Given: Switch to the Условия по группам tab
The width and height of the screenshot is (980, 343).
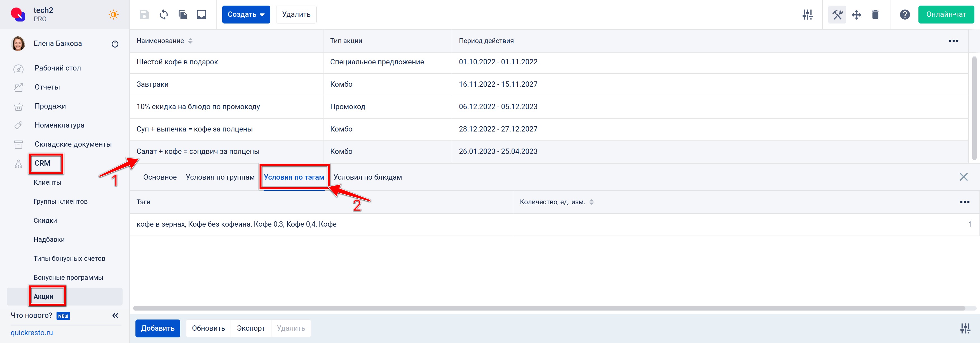Looking at the screenshot, I should (220, 177).
